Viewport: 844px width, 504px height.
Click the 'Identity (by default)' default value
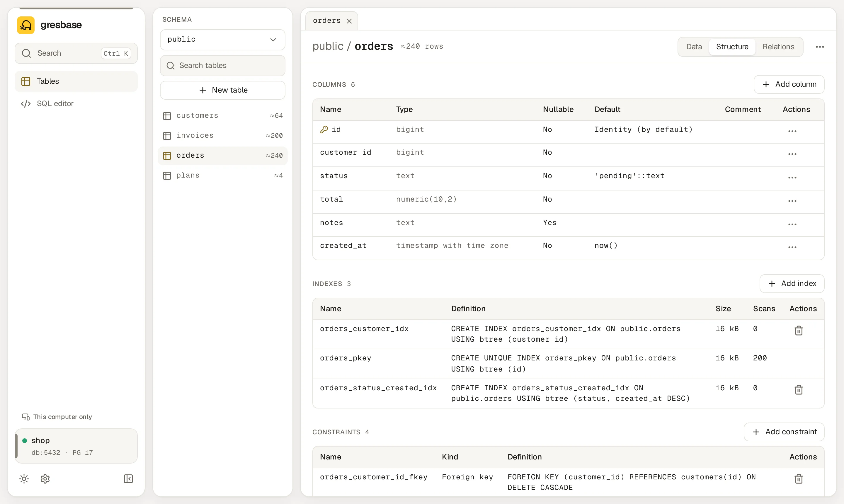643,130
